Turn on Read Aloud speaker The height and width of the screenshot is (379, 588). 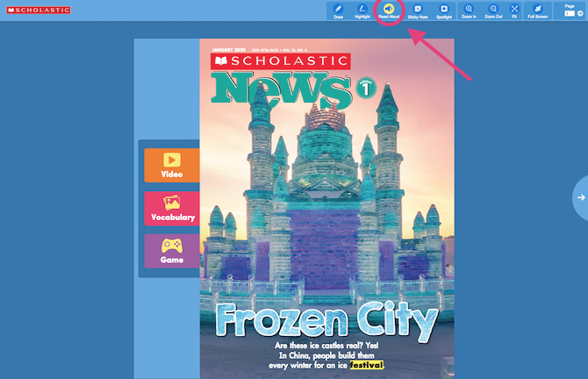click(x=388, y=11)
